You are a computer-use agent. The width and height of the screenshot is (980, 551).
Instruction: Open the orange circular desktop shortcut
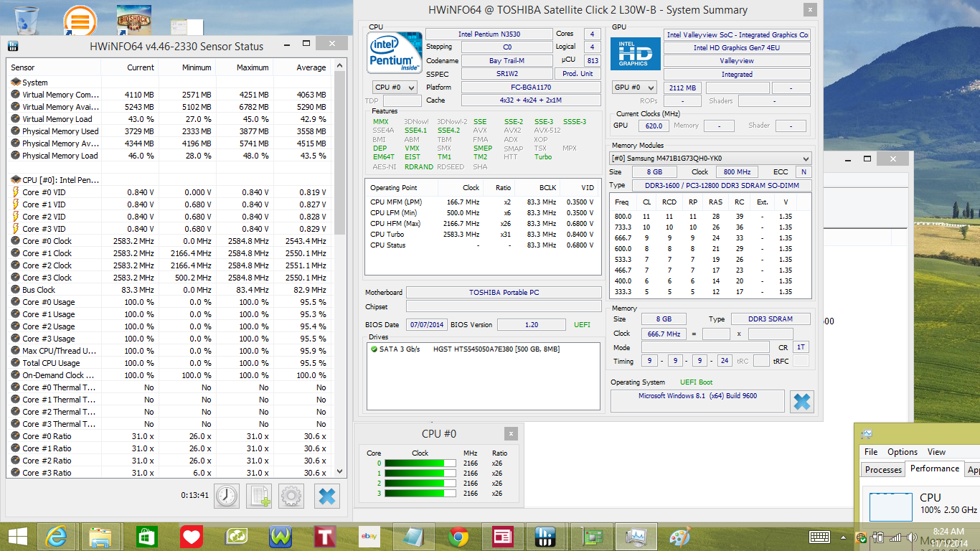tap(79, 20)
